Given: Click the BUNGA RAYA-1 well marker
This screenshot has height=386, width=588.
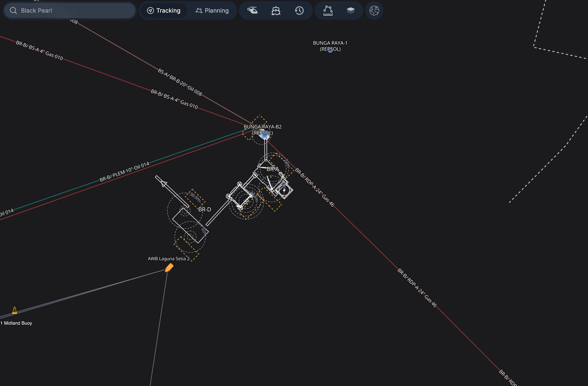Looking at the screenshot, I should [x=330, y=50].
